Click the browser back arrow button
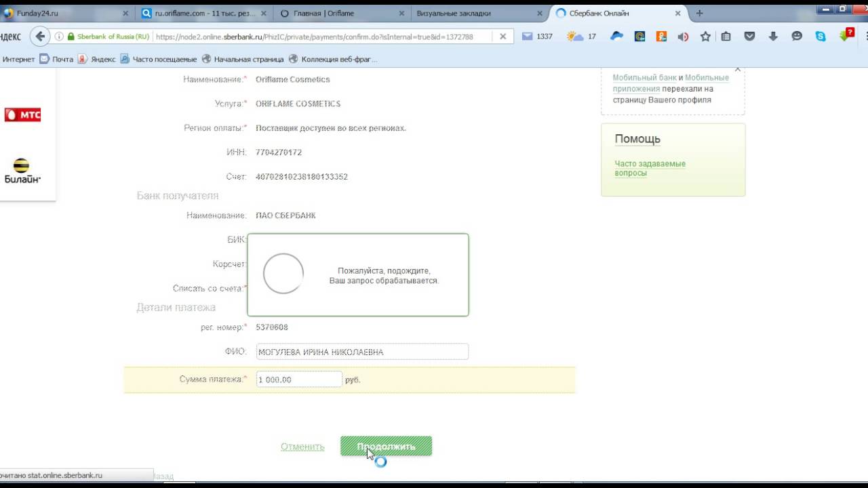Image resolution: width=868 pixels, height=488 pixels. click(40, 37)
